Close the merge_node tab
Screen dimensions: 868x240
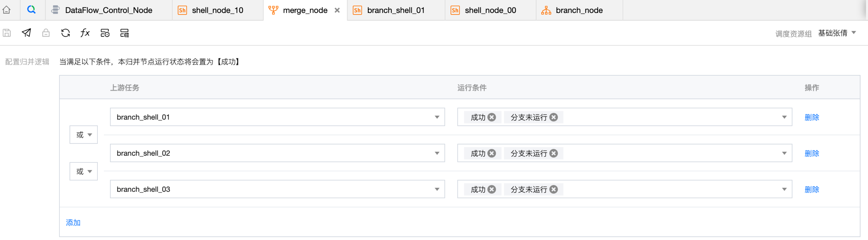point(337,10)
